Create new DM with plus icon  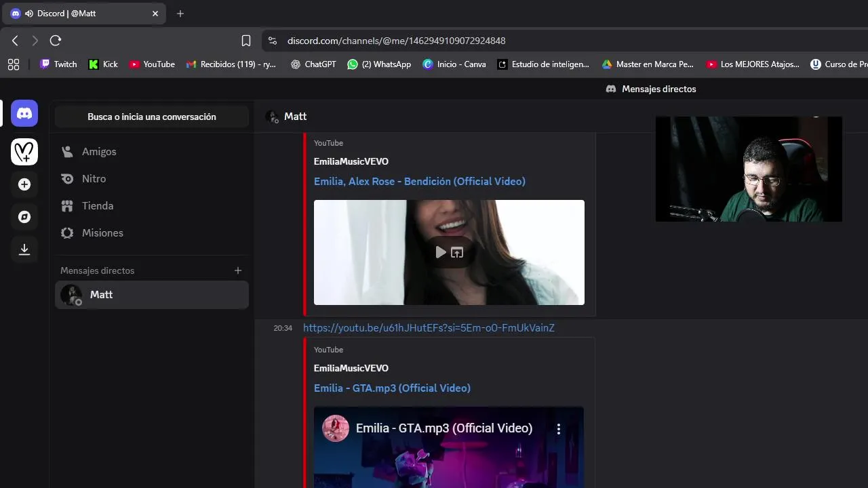[x=238, y=270]
